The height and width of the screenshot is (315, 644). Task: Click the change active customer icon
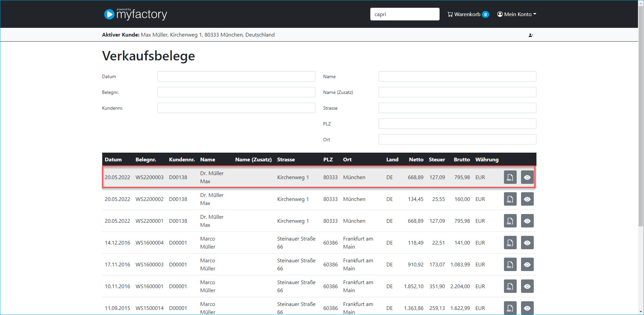pos(531,35)
